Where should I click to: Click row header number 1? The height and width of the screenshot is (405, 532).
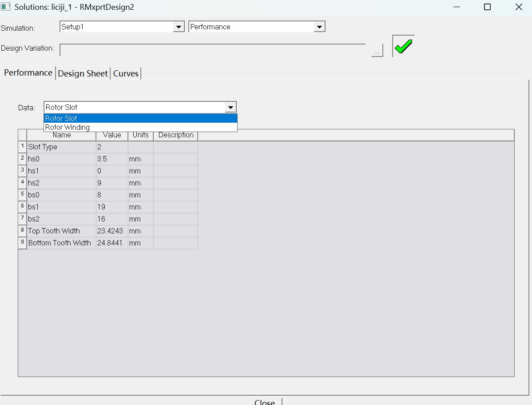click(22, 147)
